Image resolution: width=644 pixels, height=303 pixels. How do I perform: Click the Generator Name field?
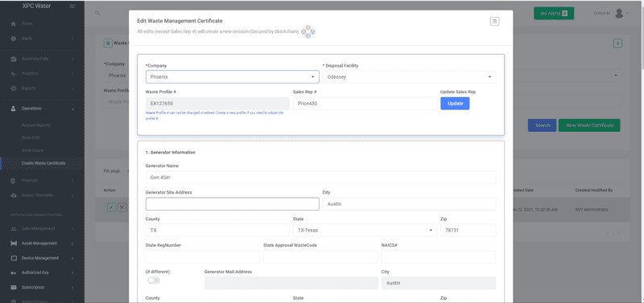[320, 178]
